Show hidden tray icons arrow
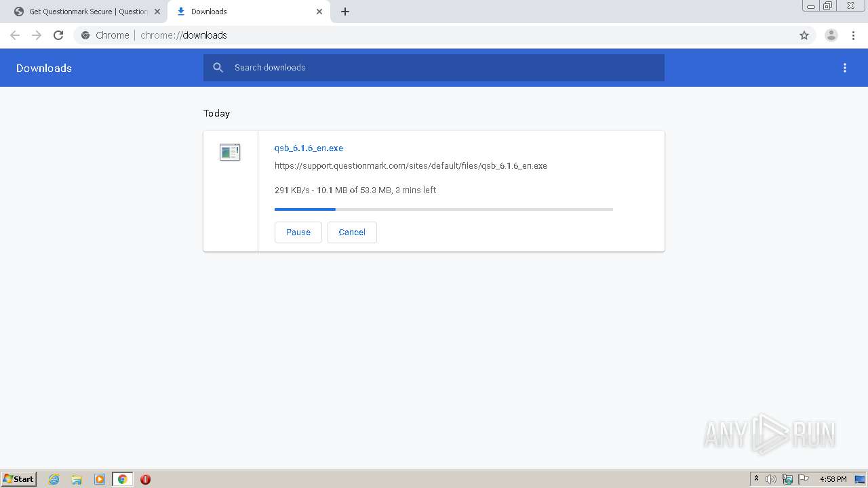Screen dimensions: 868x488 coord(756,479)
